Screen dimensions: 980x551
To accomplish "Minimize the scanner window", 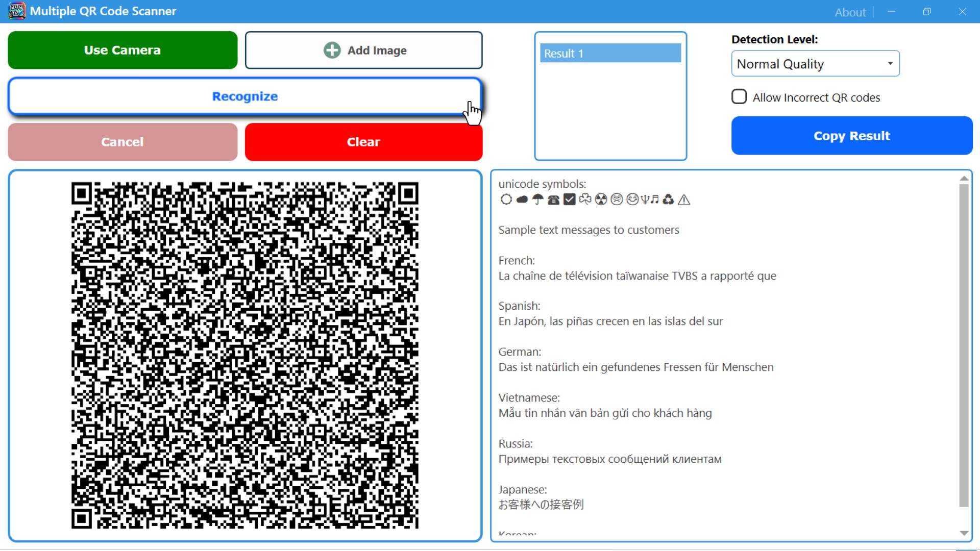I will pyautogui.click(x=891, y=11).
